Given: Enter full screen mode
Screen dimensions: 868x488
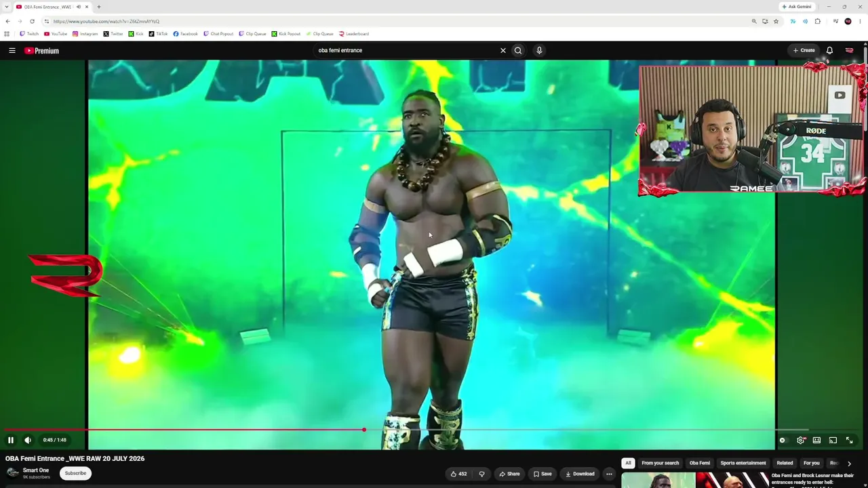Looking at the screenshot, I should pyautogui.click(x=849, y=440).
